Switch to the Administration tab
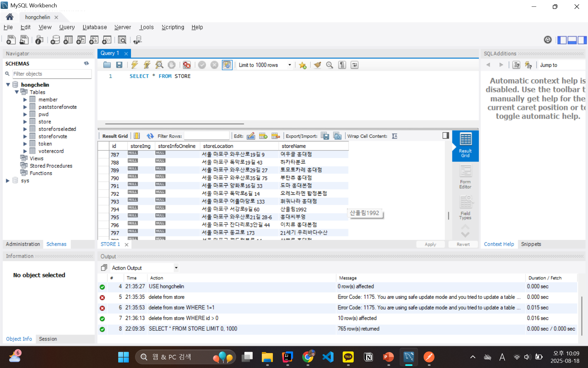The width and height of the screenshot is (588, 368). 23,244
